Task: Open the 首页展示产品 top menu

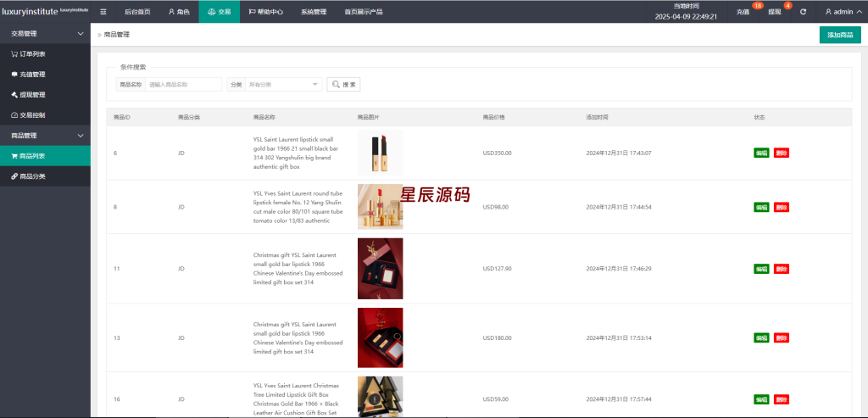Action: point(363,12)
